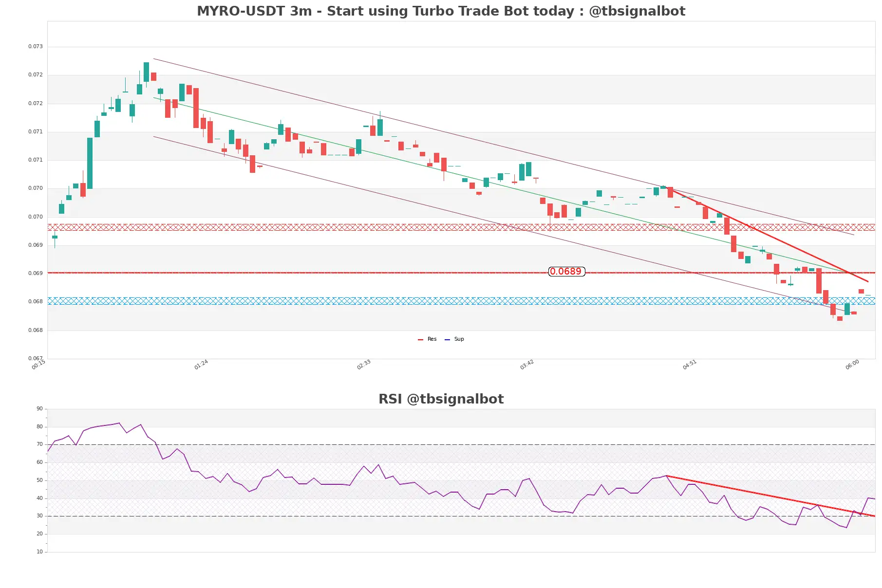Click the 0.067 price axis label
This screenshot has height=588, width=882.
coord(36,358)
